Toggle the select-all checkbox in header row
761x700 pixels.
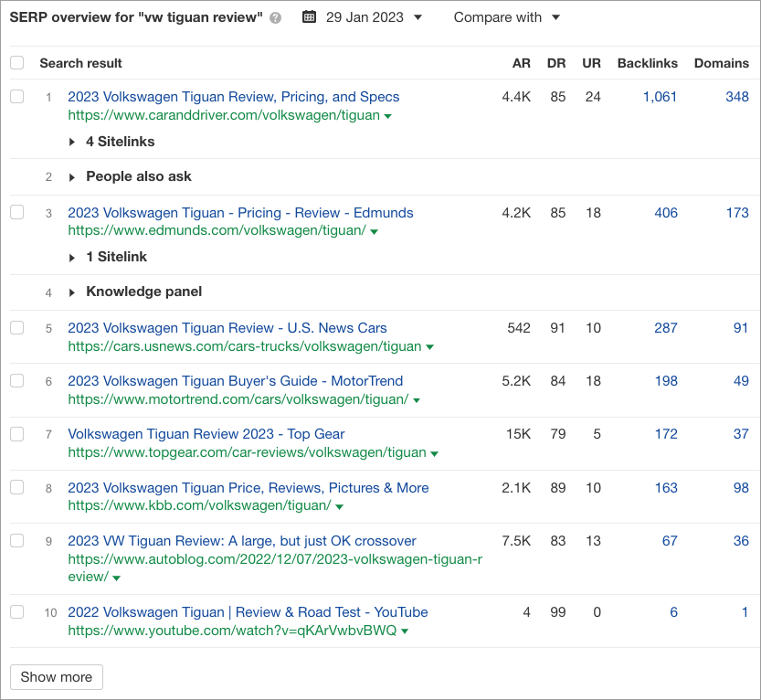pyautogui.click(x=17, y=62)
